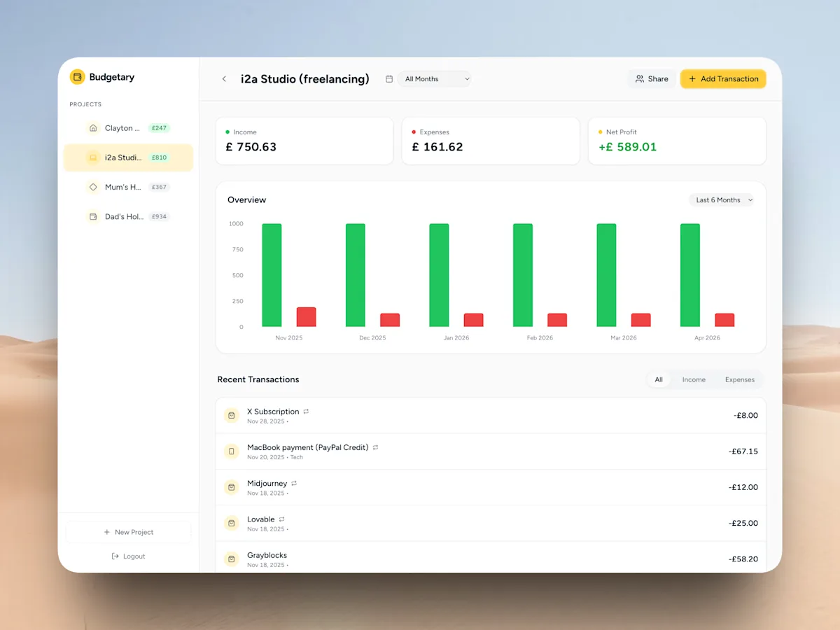Click the Add Transaction button
The width and height of the screenshot is (840, 630).
point(723,79)
